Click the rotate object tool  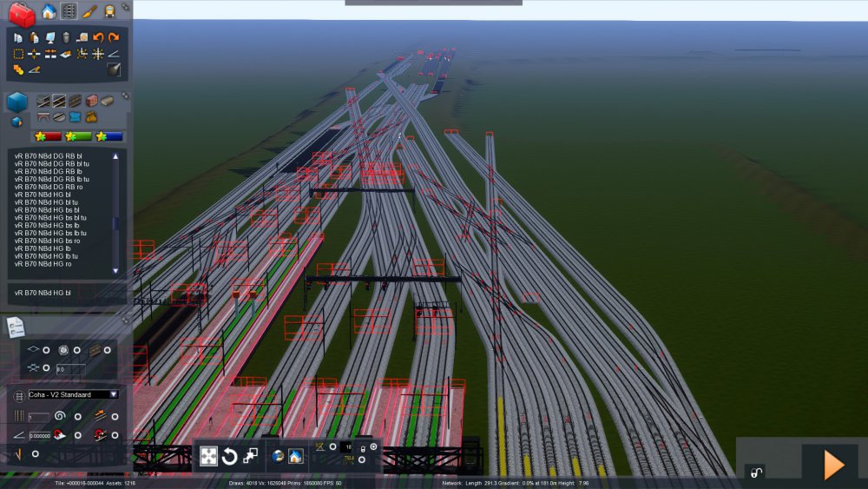230,456
